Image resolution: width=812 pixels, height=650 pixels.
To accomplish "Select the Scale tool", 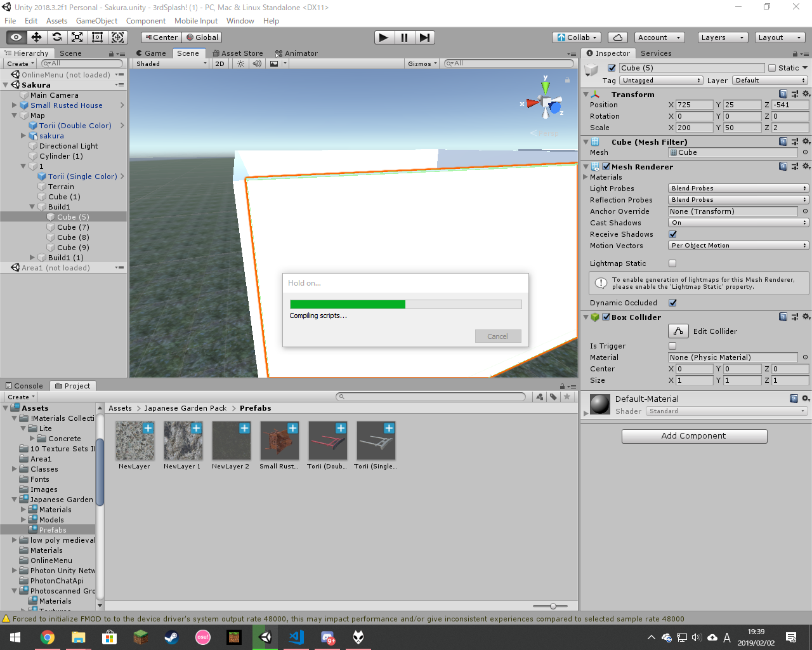I will [77, 37].
